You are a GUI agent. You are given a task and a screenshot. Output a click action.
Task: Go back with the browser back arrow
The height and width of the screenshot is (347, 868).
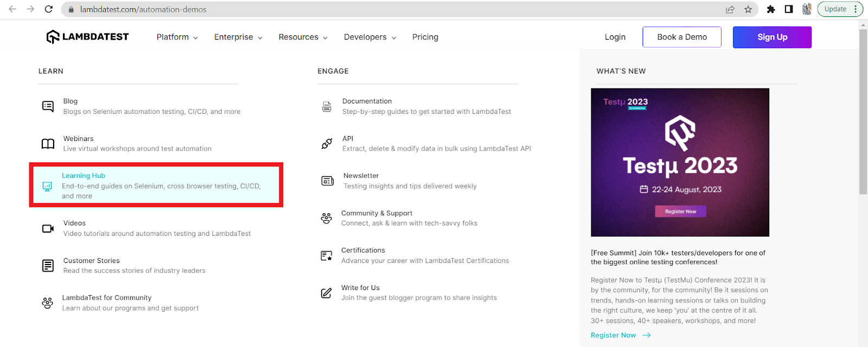pos(12,9)
